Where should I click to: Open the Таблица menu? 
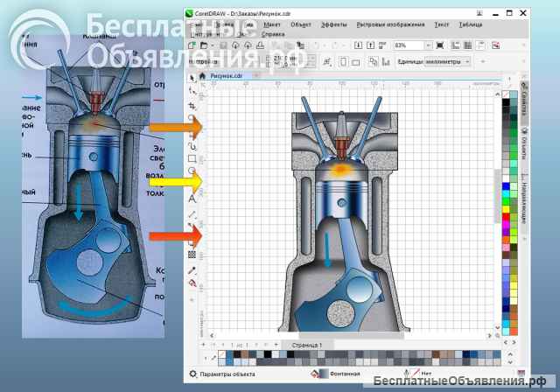click(471, 24)
